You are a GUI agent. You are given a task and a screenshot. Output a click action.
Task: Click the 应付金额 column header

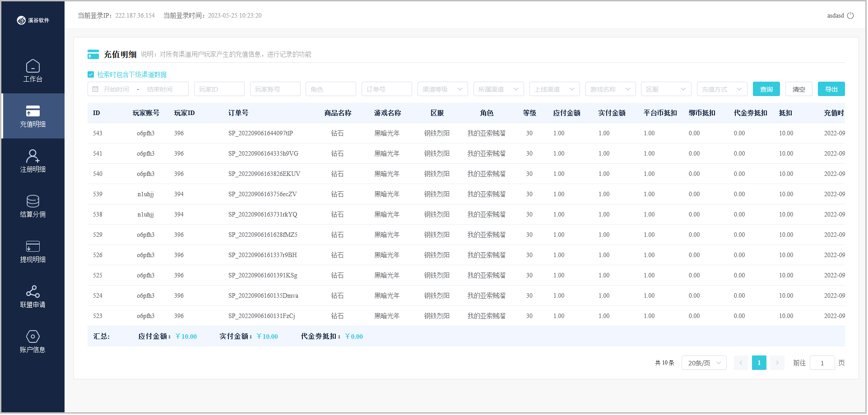click(x=566, y=113)
